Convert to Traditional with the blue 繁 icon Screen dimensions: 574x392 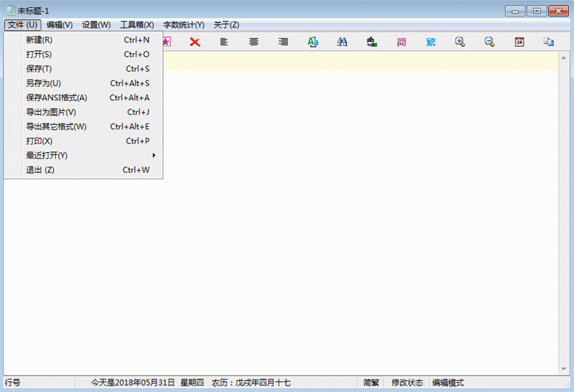[431, 42]
